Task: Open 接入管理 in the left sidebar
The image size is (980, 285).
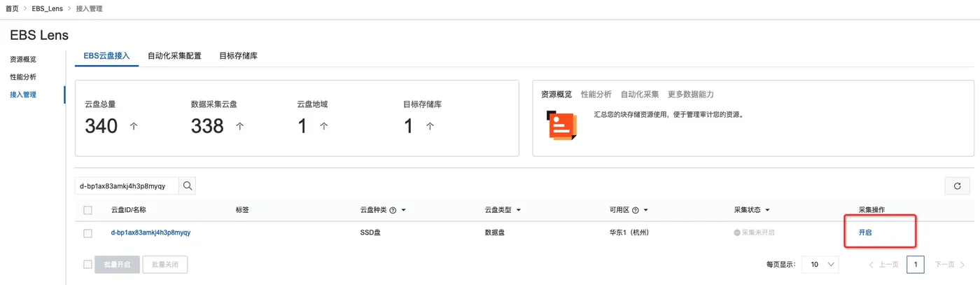Action: 23,95
